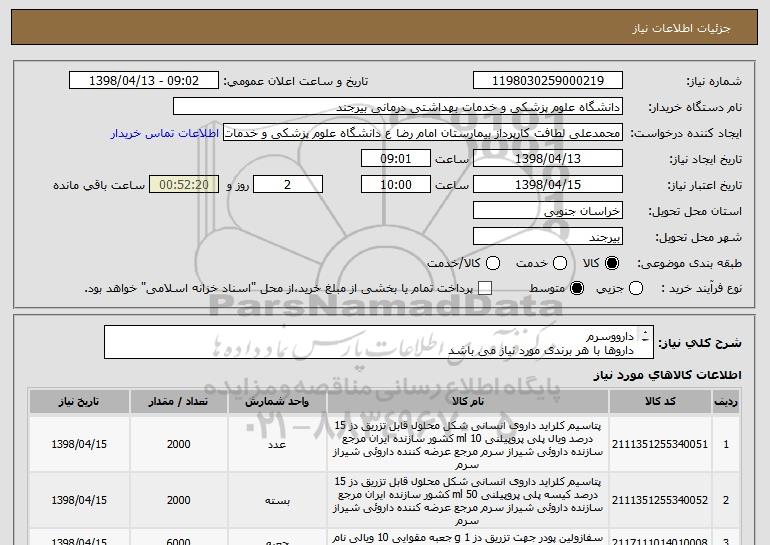This screenshot has height=545, width=770.
Task: Click the واحد شمارش column header
Action: click(277, 402)
